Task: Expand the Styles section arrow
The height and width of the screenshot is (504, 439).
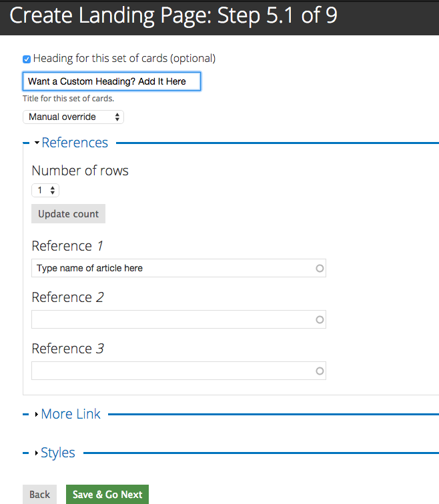Action: (36, 453)
